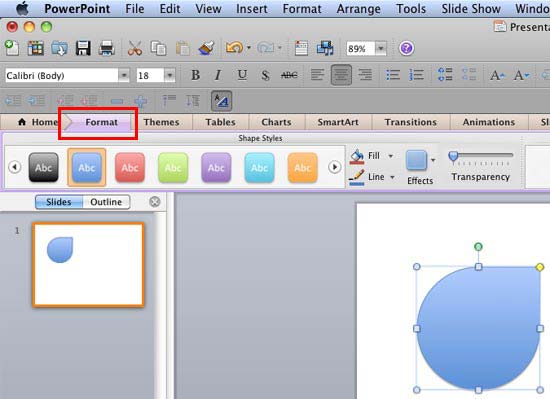This screenshot has width=550, height=399.
Task: Open the Line color dropdown arrow
Action: point(393,177)
